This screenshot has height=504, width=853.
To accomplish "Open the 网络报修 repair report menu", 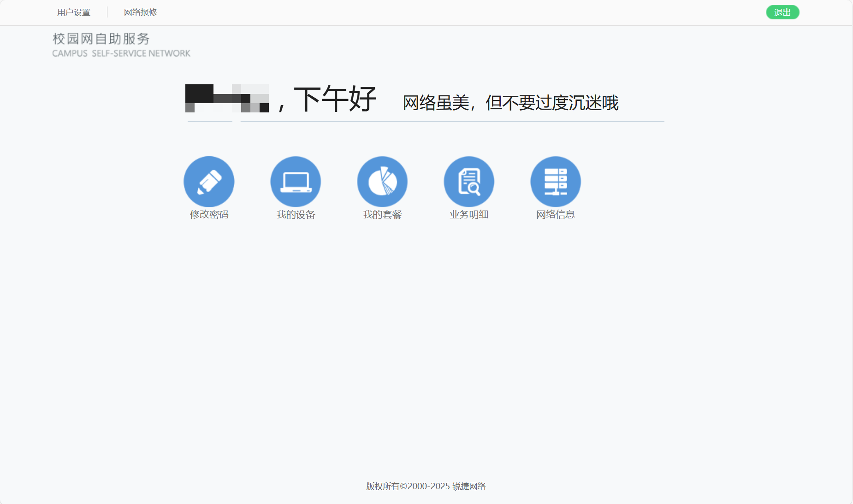I will pyautogui.click(x=140, y=12).
